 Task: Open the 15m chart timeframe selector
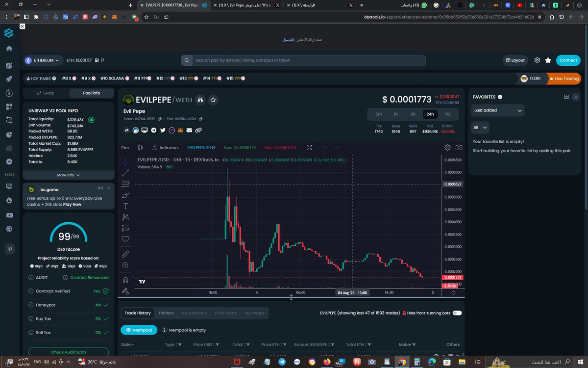click(x=125, y=147)
